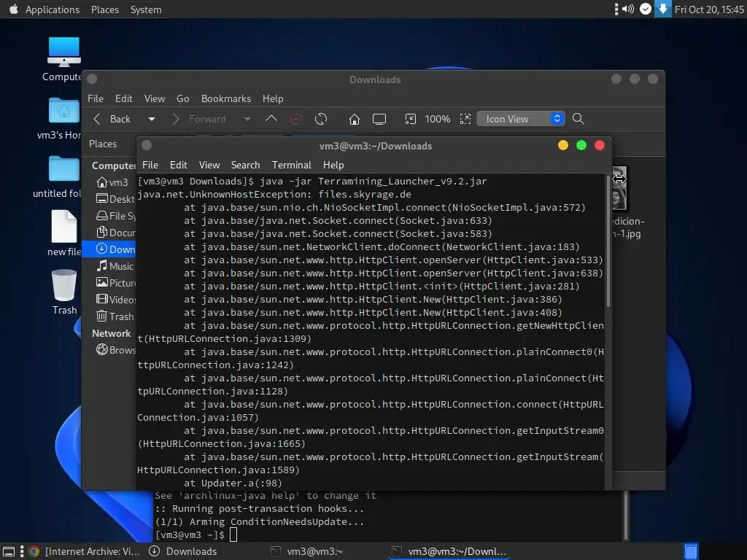This screenshot has width=747, height=560.
Task: Click the terminal window menu button
Action: click(x=147, y=145)
